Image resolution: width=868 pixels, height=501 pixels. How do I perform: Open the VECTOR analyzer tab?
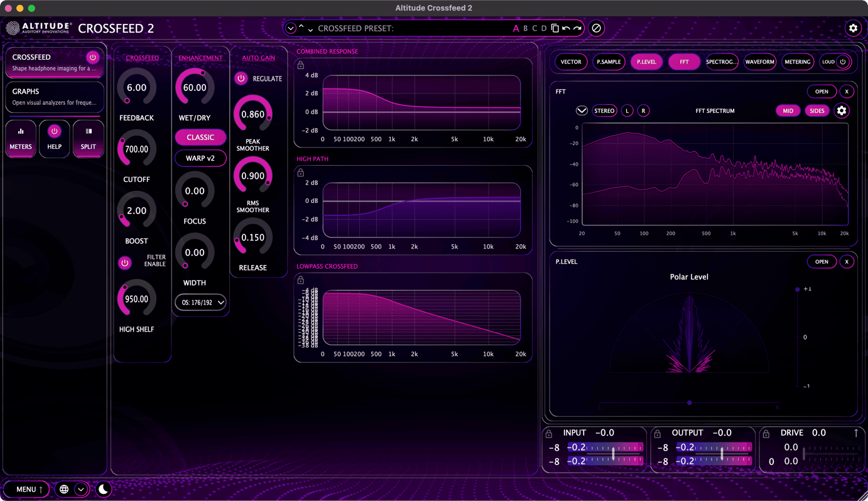pos(571,62)
